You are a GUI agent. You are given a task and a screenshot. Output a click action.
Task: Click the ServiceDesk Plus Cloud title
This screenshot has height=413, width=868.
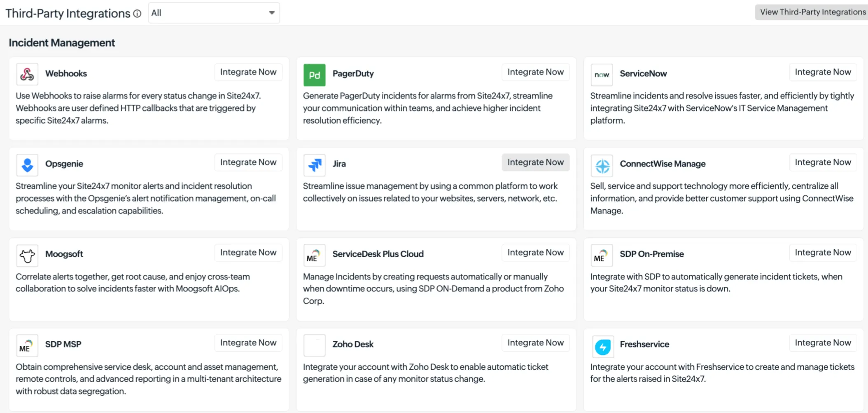coord(378,254)
